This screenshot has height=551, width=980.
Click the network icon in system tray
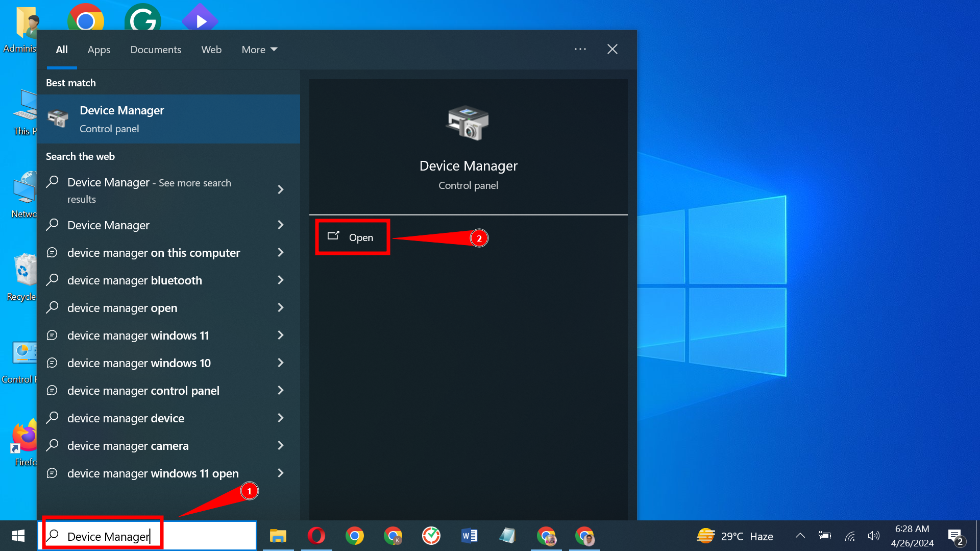(849, 536)
